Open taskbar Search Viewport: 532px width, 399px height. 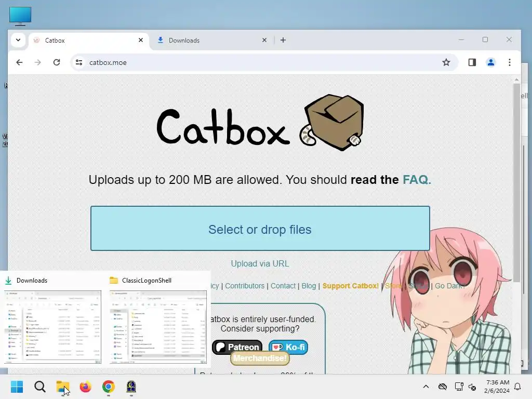39,387
